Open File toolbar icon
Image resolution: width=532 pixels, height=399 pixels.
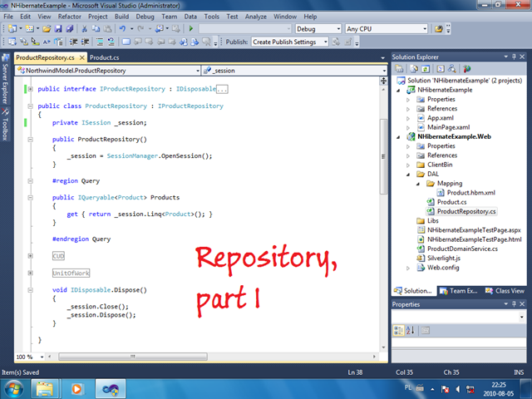click(47, 29)
